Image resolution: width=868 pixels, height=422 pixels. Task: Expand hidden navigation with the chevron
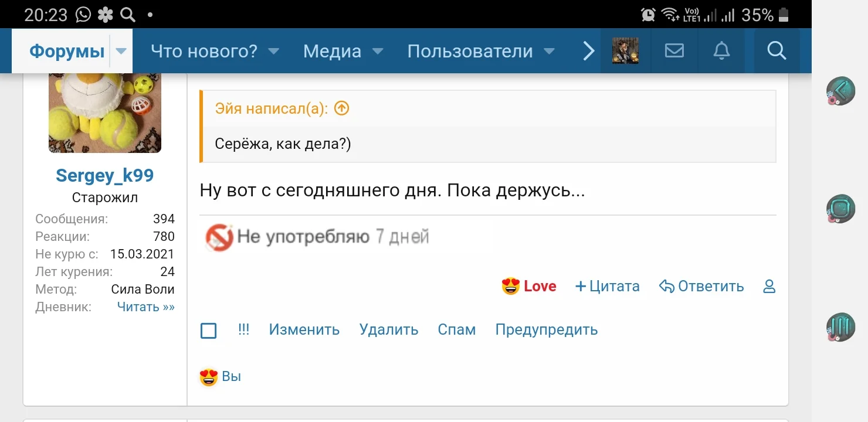[588, 51]
